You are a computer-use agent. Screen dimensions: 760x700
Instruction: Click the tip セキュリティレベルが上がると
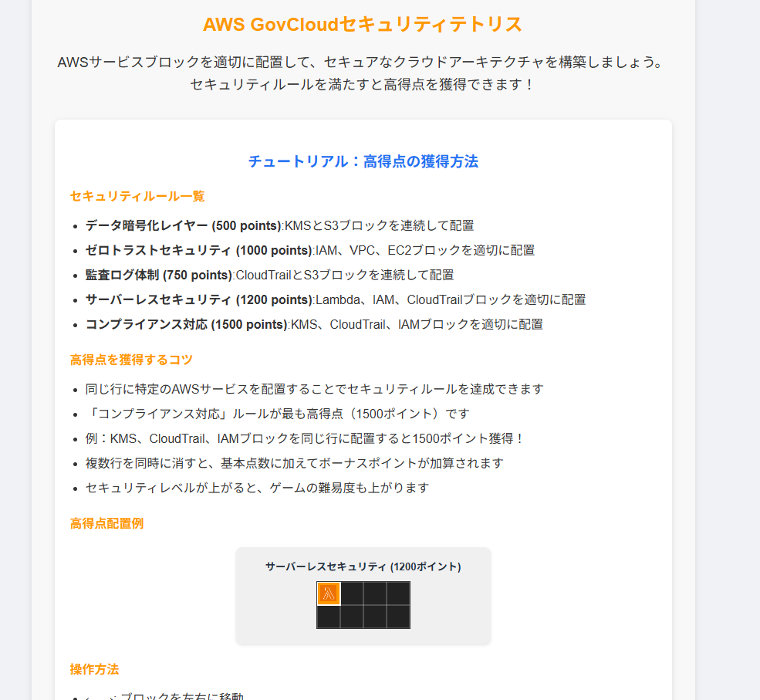tap(258, 489)
